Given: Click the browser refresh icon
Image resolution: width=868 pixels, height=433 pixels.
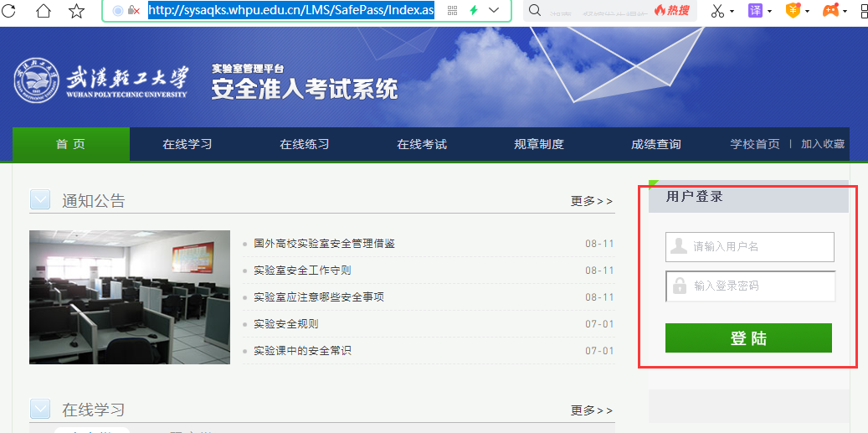Looking at the screenshot, I should tap(8, 11).
